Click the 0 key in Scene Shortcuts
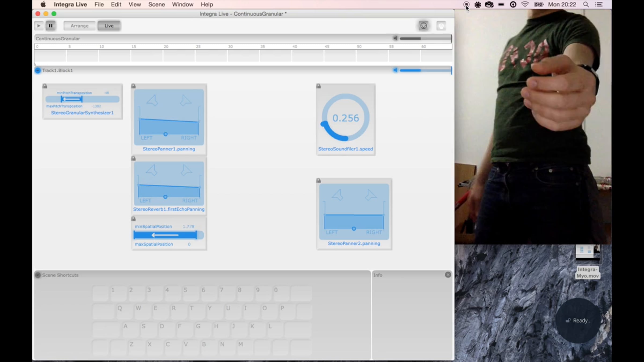Screen dimensions: 644x362 click(x=281, y=293)
